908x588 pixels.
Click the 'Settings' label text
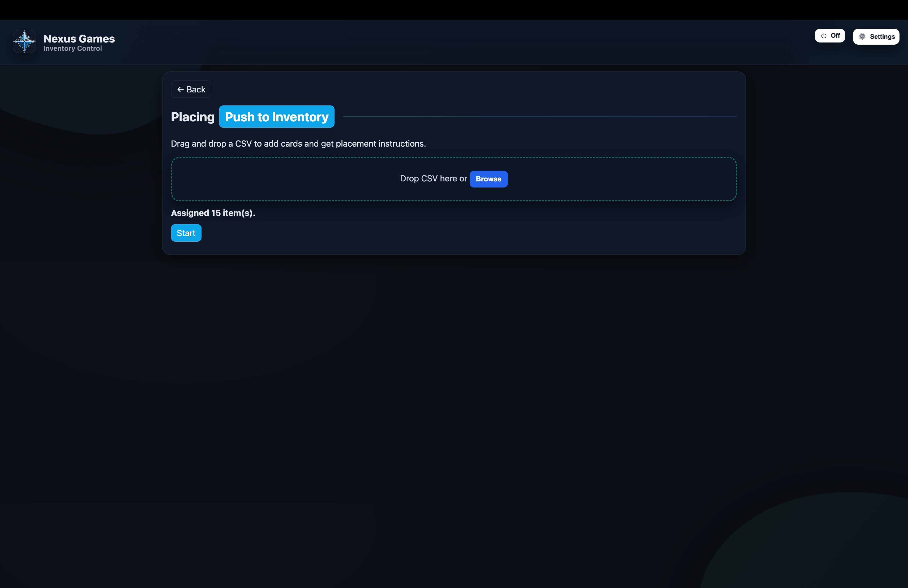coord(882,37)
